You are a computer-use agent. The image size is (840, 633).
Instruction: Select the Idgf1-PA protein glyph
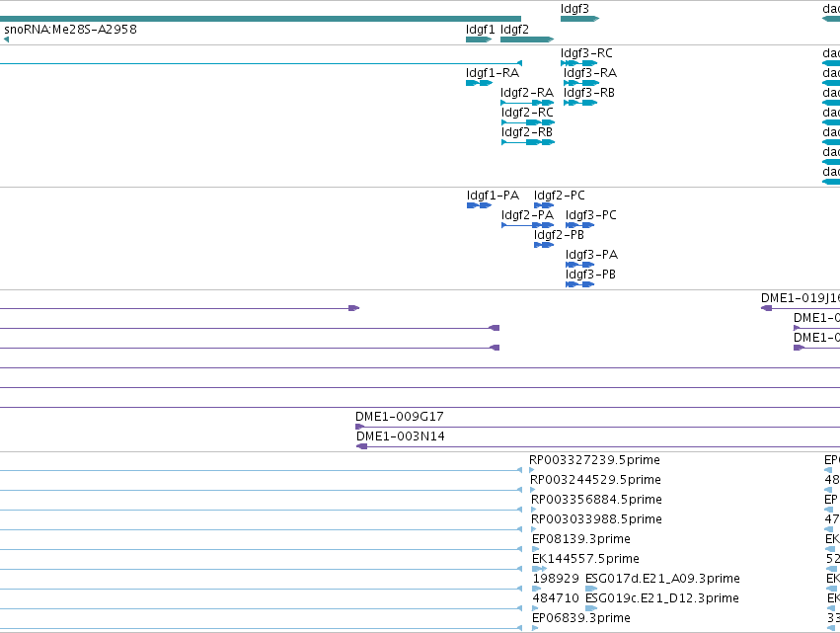[x=479, y=205]
